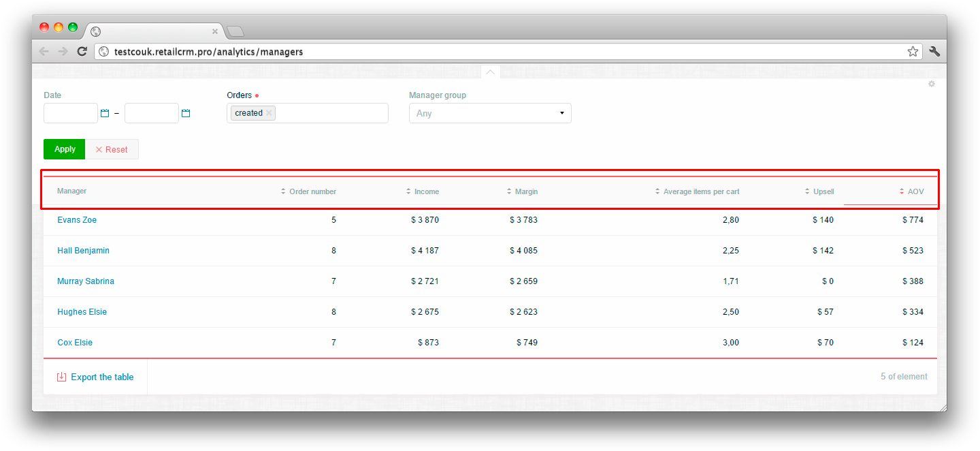Focus the start date input field

click(x=71, y=113)
